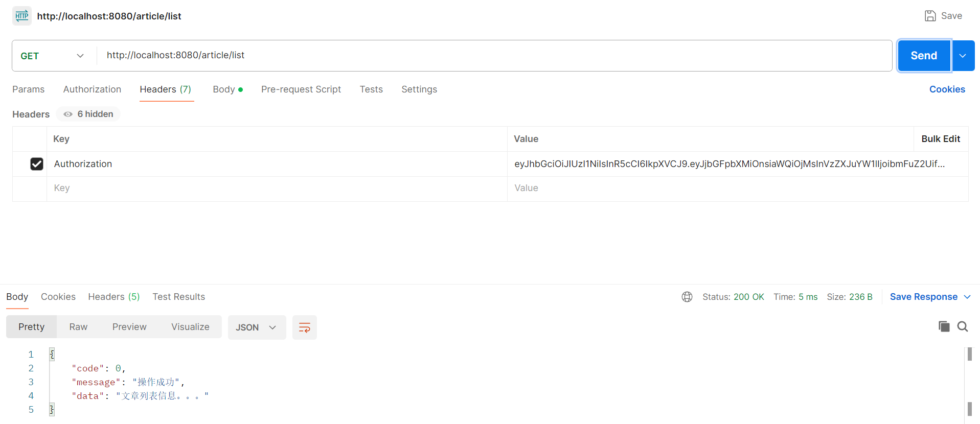Click the HTTP request icon beside title
Screen dimensions: 980x424
(x=21, y=16)
